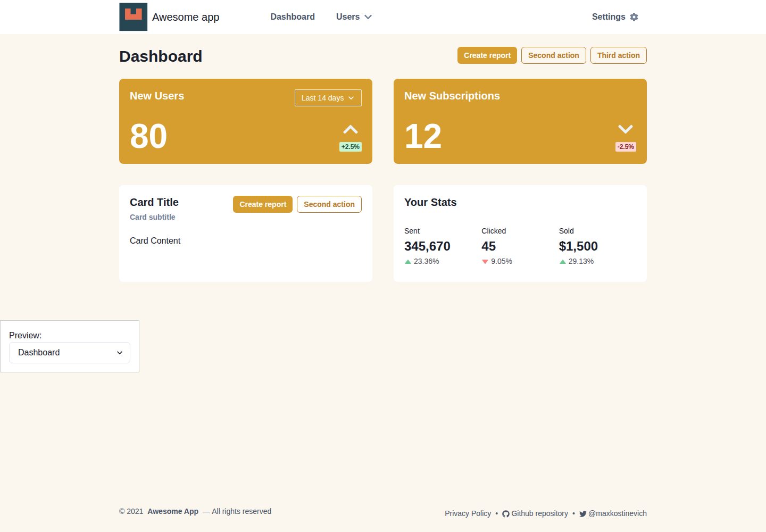Click the 29.13% value under Sold
This screenshot has width=766, height=532.
[x=581, y=261]
